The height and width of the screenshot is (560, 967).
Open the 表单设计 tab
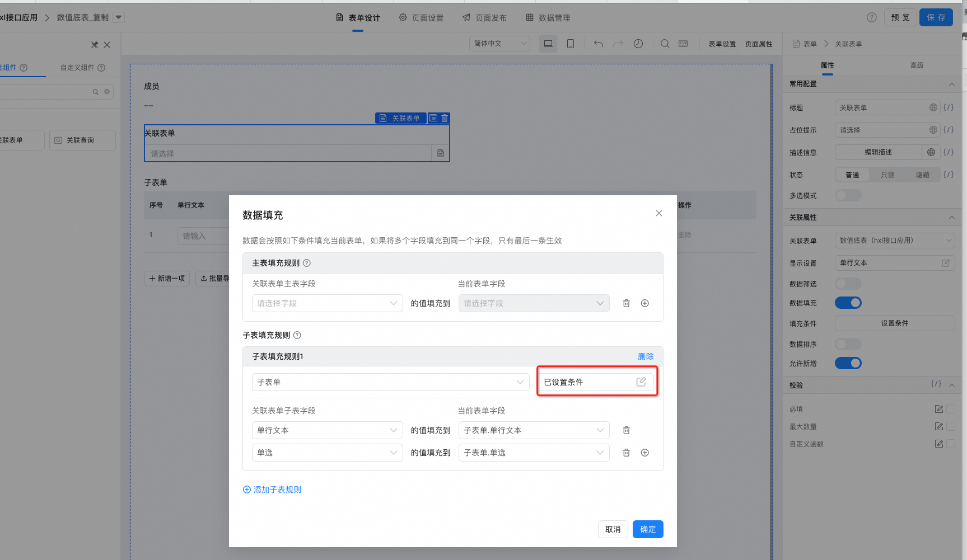[358, 18]
